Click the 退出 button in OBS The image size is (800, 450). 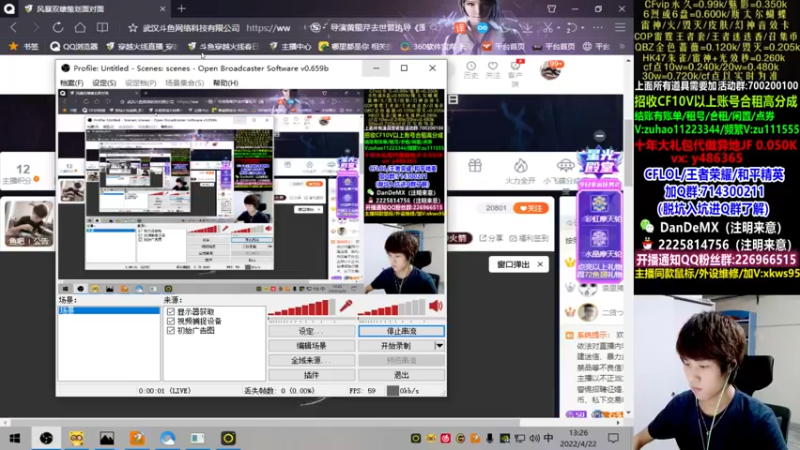tap(402, 375)
